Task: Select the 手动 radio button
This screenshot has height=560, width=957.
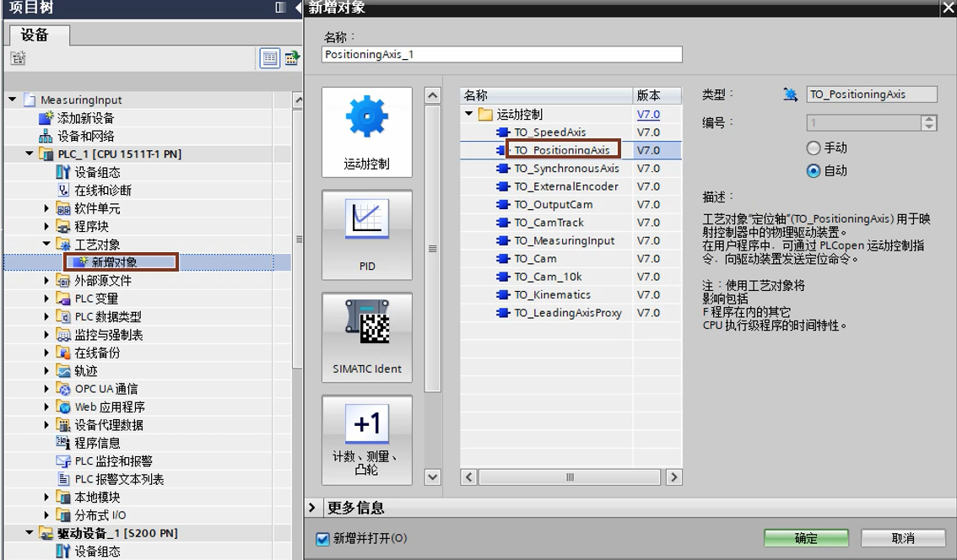Action: coord(814,148)
